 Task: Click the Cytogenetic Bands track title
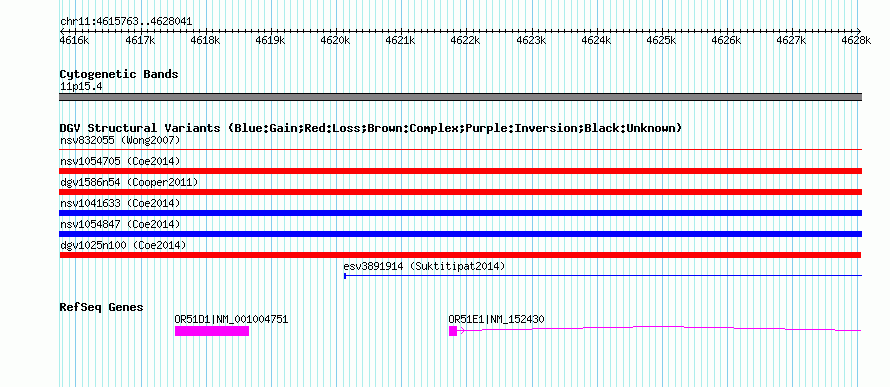(119, 74)
